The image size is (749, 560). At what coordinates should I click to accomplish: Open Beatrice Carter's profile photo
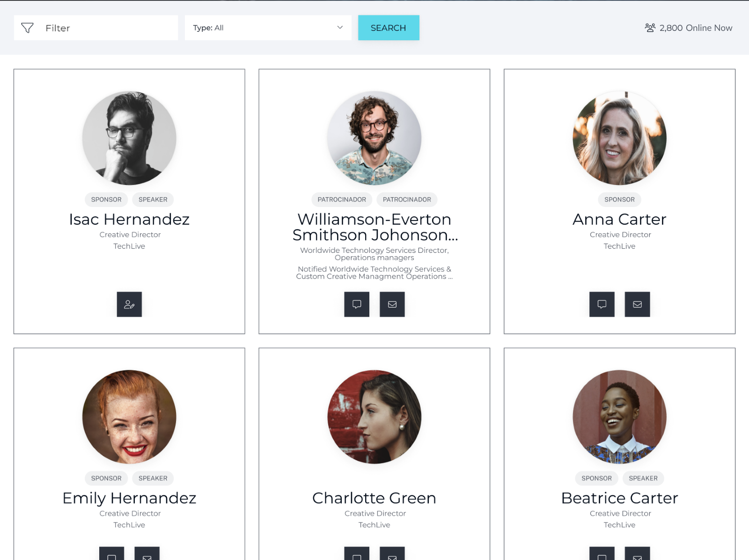point(620,417)
